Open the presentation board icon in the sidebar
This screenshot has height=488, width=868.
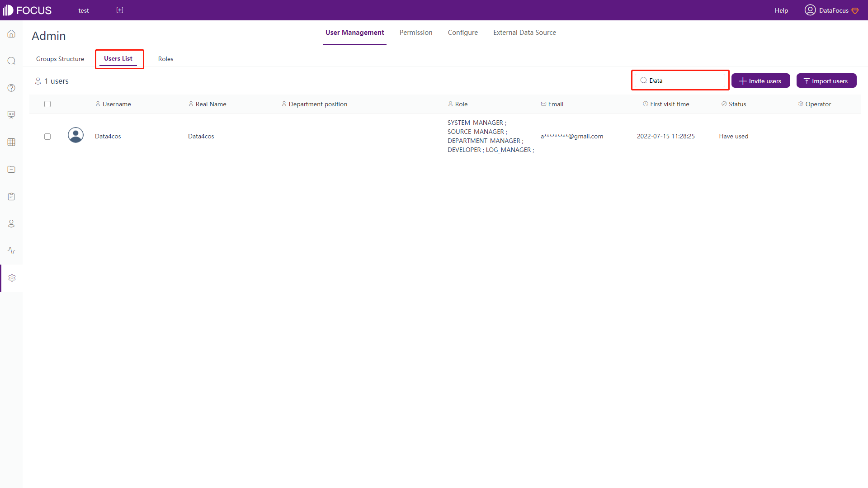coord(11,115)
